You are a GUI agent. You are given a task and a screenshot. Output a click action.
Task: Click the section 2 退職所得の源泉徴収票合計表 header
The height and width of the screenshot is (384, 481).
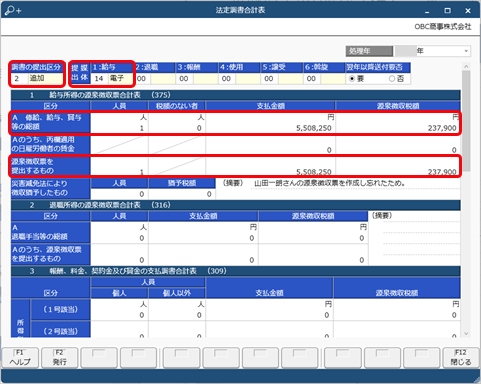point(236,205)
